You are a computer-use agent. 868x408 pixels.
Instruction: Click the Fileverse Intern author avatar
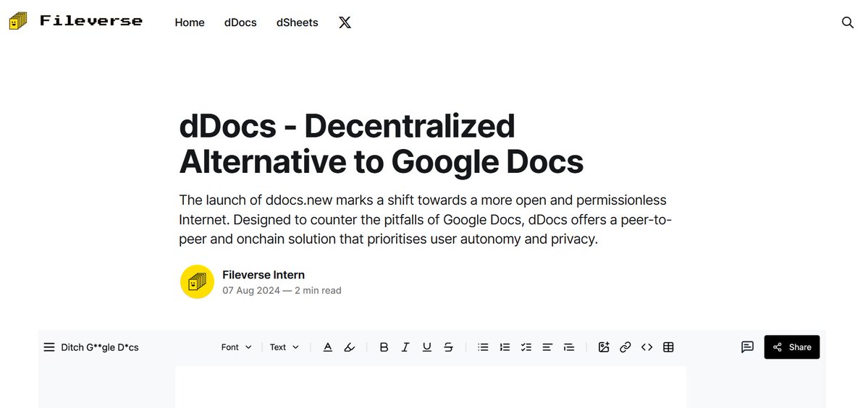click(197, 282)
